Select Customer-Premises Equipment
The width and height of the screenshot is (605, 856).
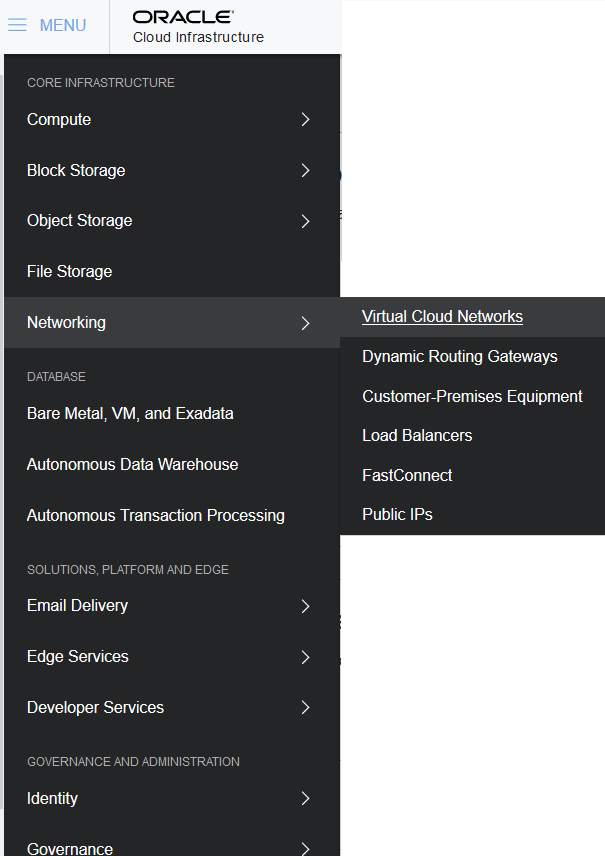(472, 396)
